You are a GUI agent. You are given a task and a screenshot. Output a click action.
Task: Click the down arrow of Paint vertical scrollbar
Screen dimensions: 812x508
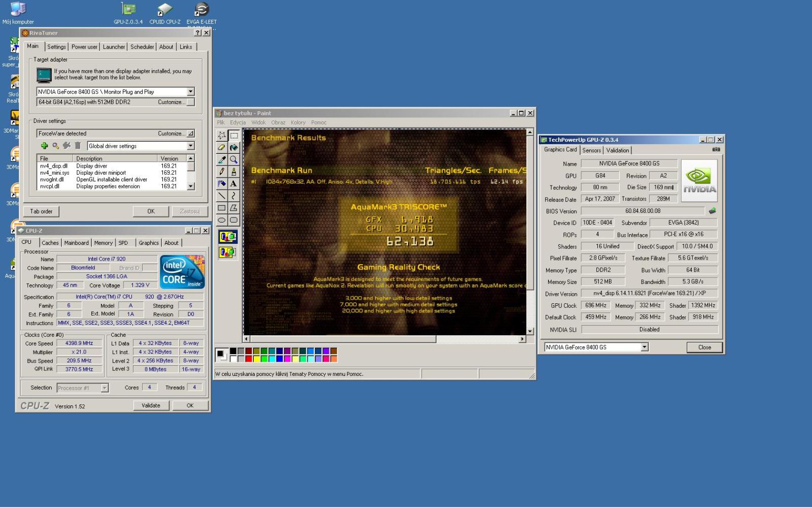click(x=530, y=331)
